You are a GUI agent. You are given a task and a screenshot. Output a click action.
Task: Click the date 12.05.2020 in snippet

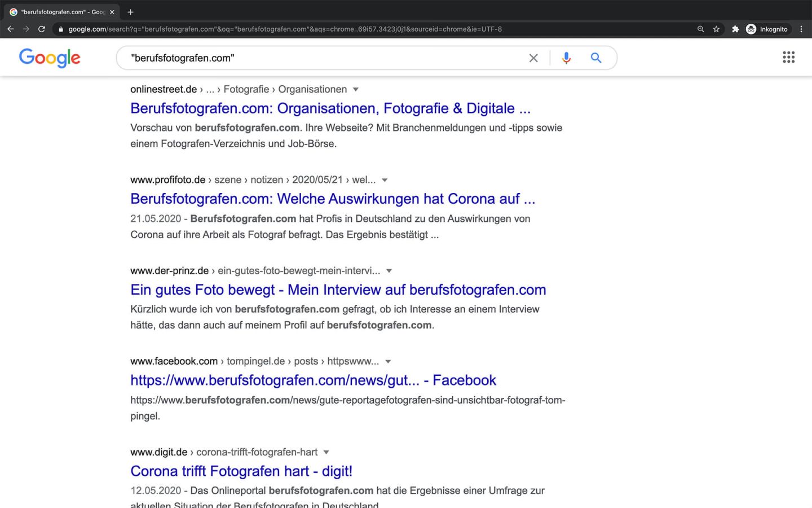[156, 491]
